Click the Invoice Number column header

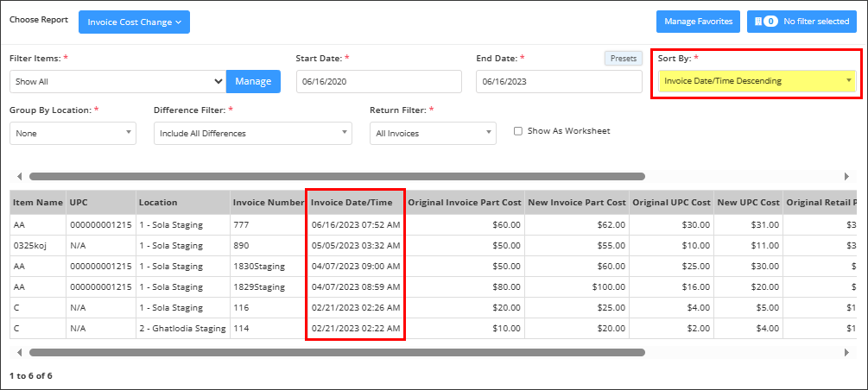click(x=268, y=203)
